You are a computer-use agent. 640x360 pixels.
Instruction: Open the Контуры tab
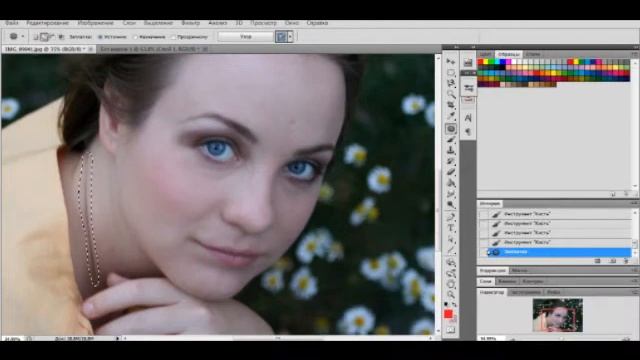tap(533, 281)
